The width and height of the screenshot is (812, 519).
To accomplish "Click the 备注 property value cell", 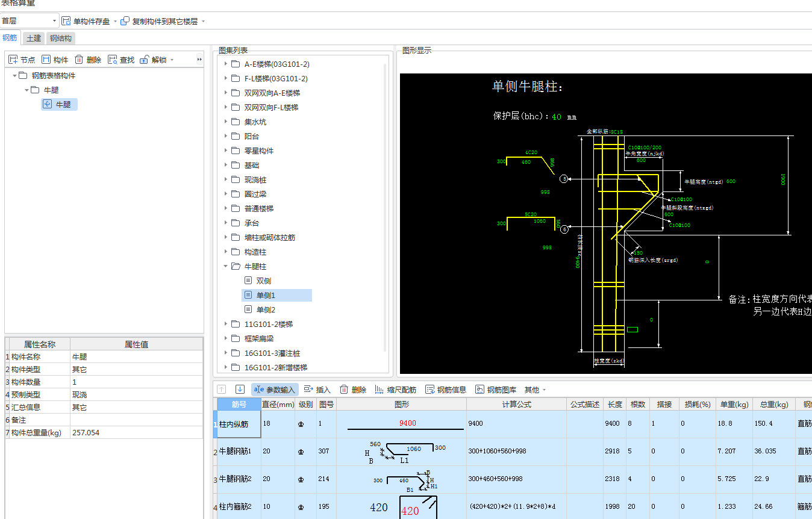I will [136, 420].
